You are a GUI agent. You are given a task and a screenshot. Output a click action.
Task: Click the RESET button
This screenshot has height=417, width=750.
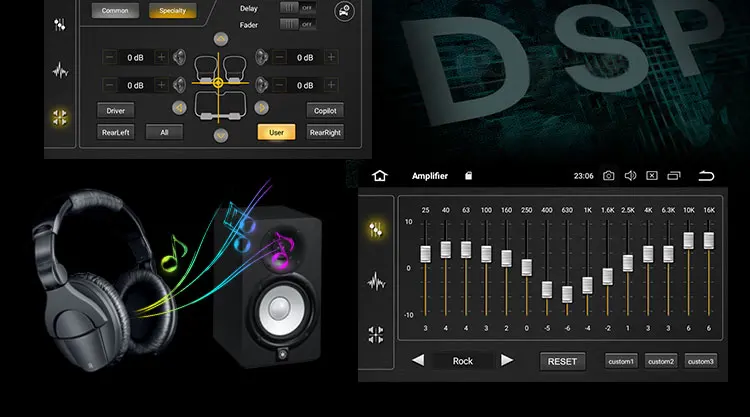click(x=562, y=362)
